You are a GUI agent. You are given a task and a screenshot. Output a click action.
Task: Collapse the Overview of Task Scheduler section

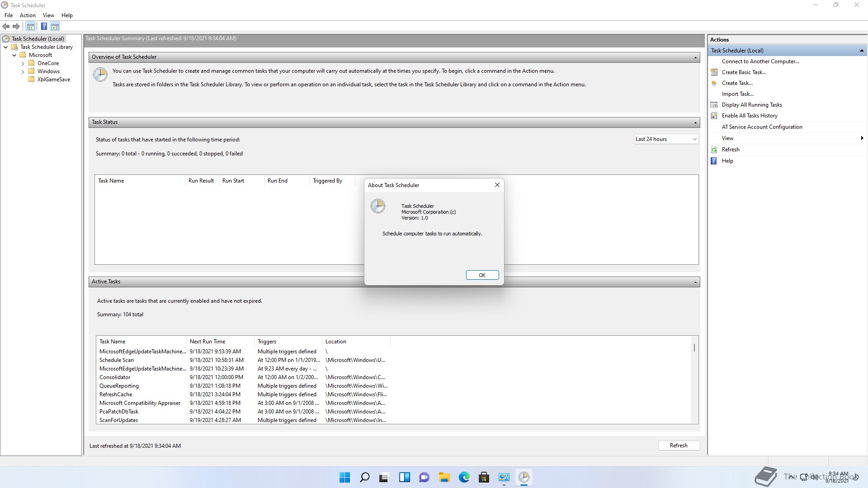tap(695, 57)
